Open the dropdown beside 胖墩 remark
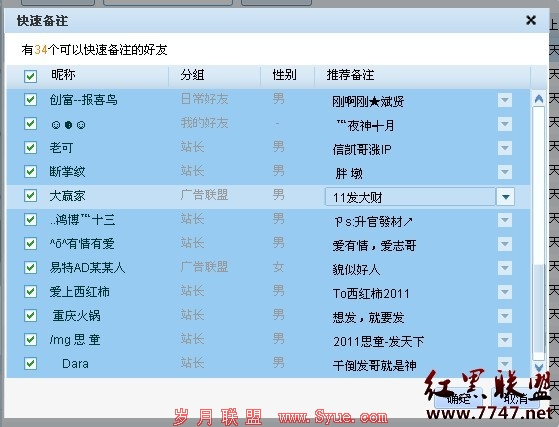This screenshot has width=559, height=427. [x=505, y=172]
